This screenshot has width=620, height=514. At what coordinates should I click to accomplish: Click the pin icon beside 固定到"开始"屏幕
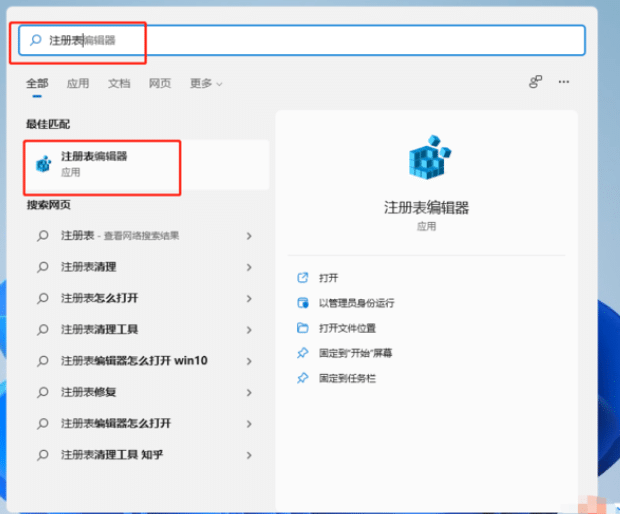302,353
